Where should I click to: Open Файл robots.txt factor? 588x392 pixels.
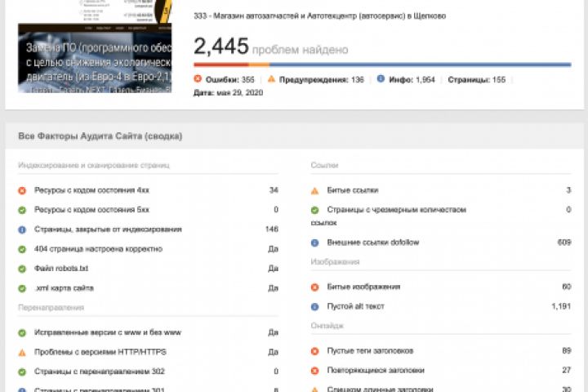(x=61, y=268)
